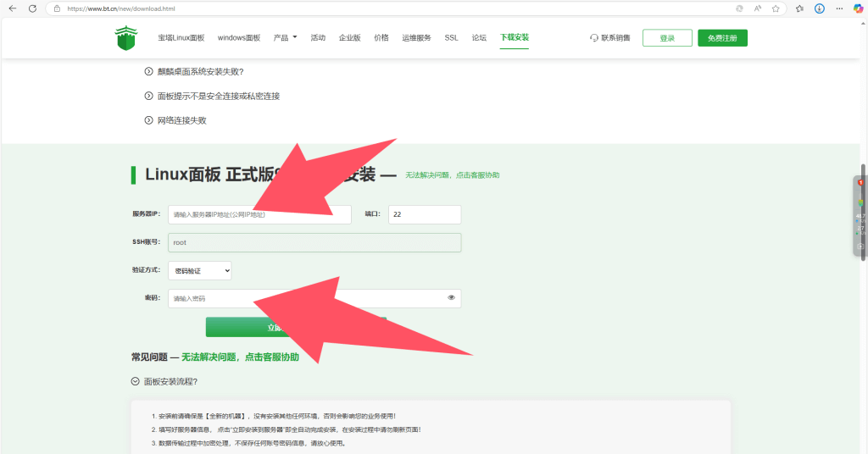
Task: Click the green 免费注册 button
Action: point(722,37)
